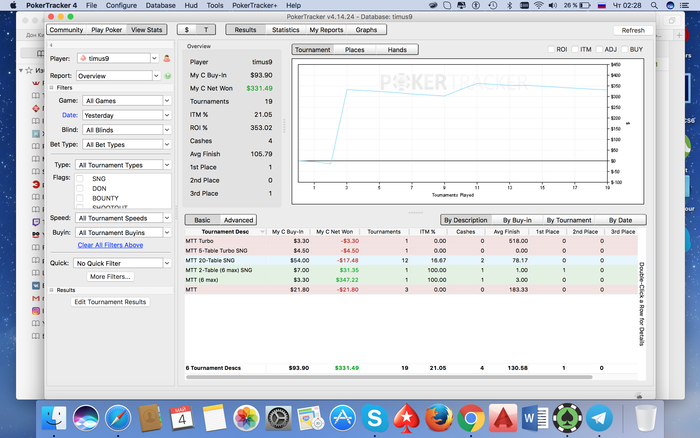700x438 pixels.
Task: Launch Siri from the dock
Action: [x=86, y=418]
